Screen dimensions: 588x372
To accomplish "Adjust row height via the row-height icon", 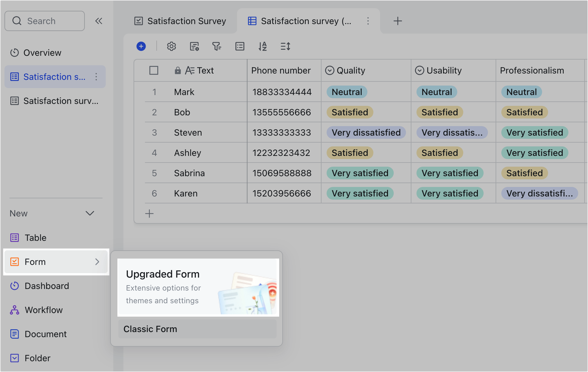I will (x=285, y=46).
